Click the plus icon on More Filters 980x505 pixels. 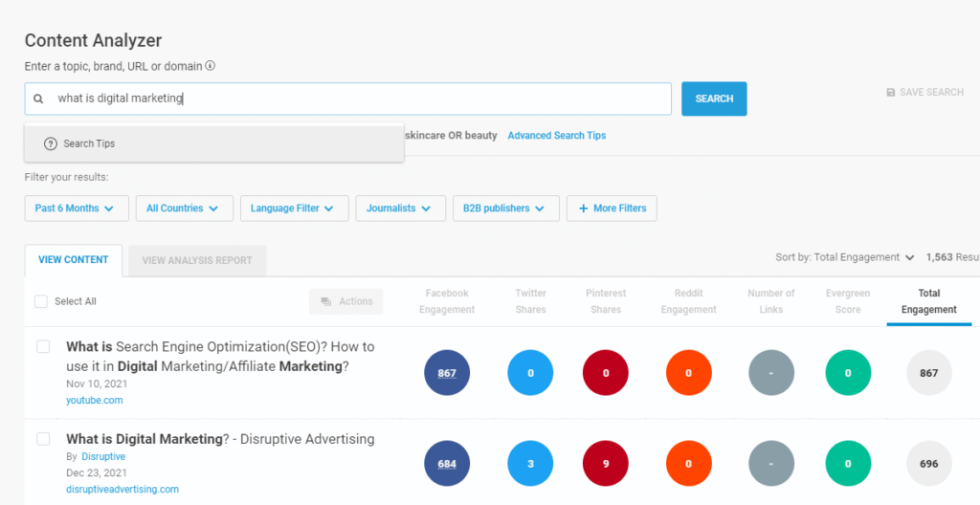583,209
